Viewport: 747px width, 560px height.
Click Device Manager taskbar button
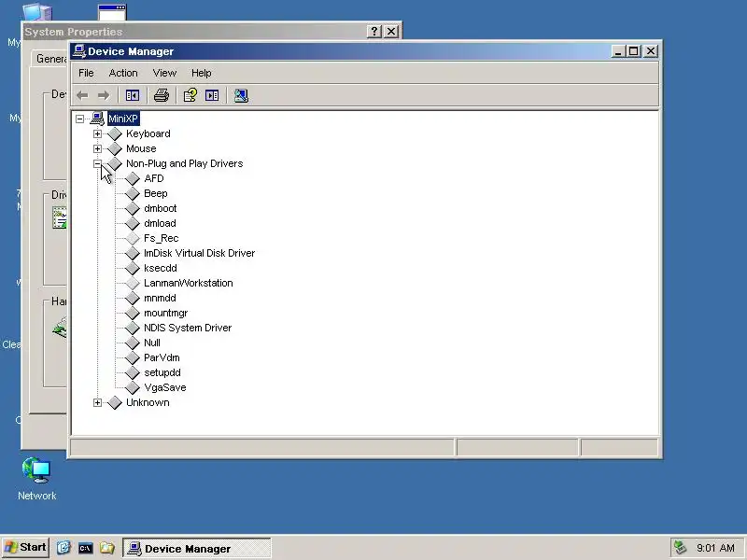tap(197, 548)
